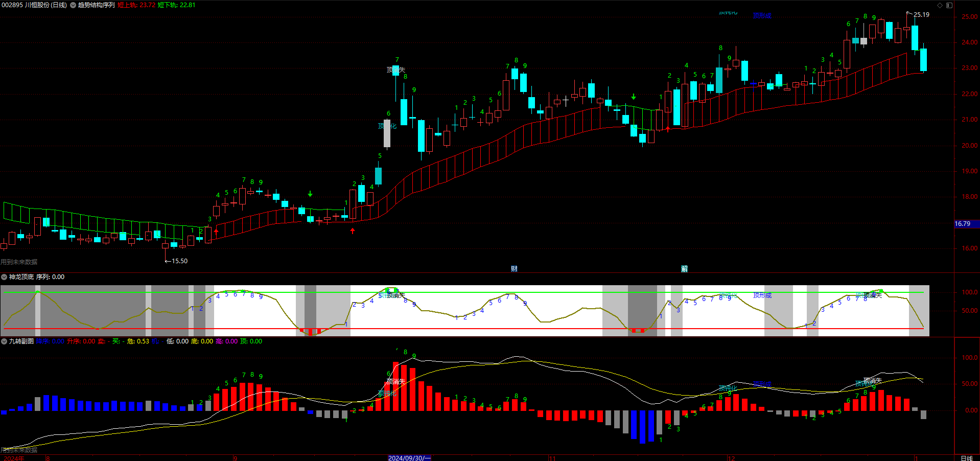Click the 日线 period button at bottom right
Image resolution: width=980 pixels, height=461 pixels.
(x=967, y=458)
